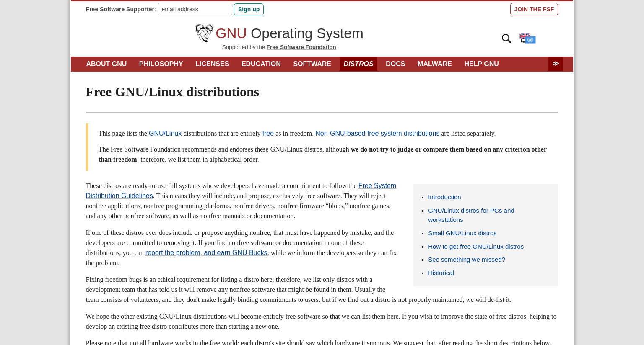Open How to get free GNU/Linux distros

tap(476, 247)
